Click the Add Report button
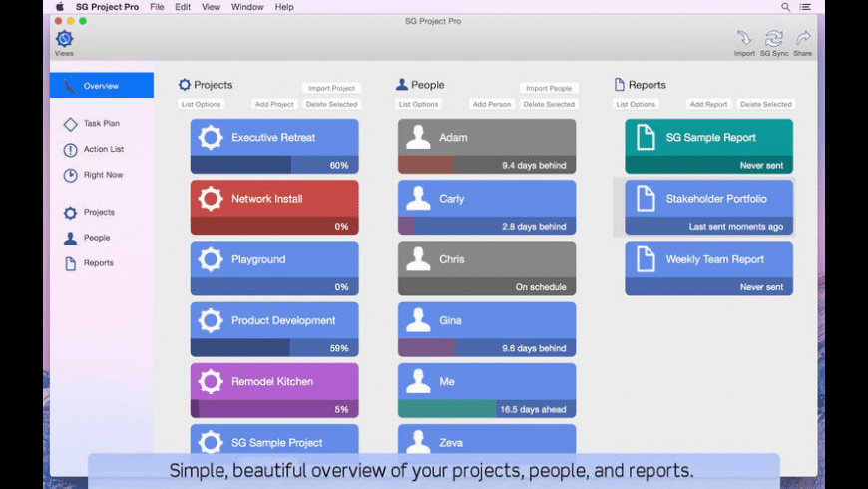The height and width of the screenshot is (489, 868). (709, 104)
